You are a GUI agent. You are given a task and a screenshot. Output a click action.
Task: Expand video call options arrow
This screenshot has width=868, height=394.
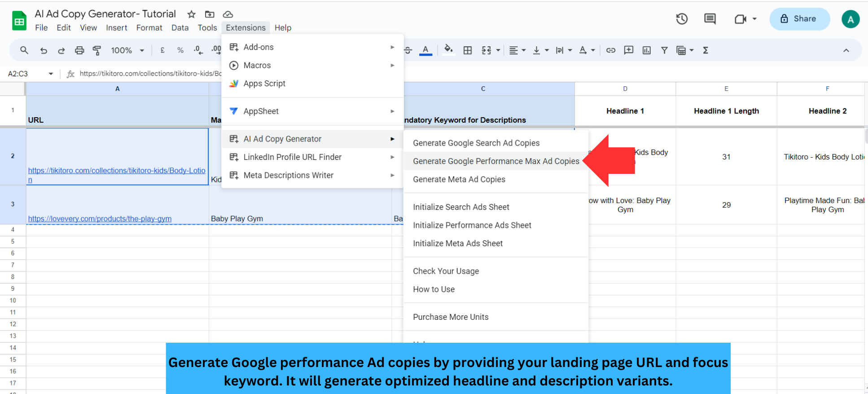point(754,19)
